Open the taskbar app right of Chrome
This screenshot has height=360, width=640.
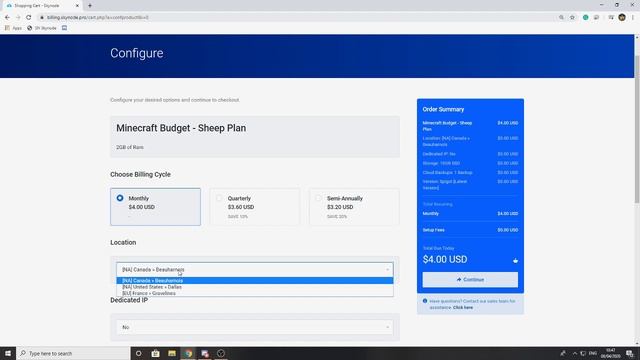pyautogui.click(x=204, y=353)
